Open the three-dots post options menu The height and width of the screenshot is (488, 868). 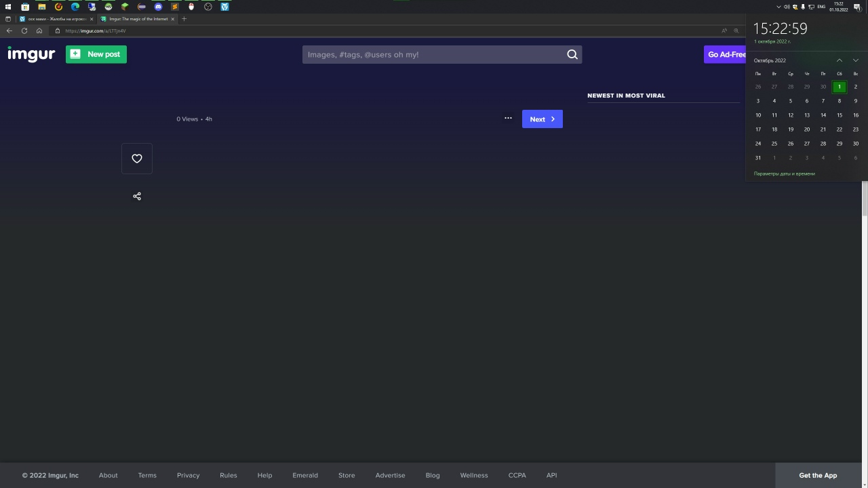(x=508, y=119)
